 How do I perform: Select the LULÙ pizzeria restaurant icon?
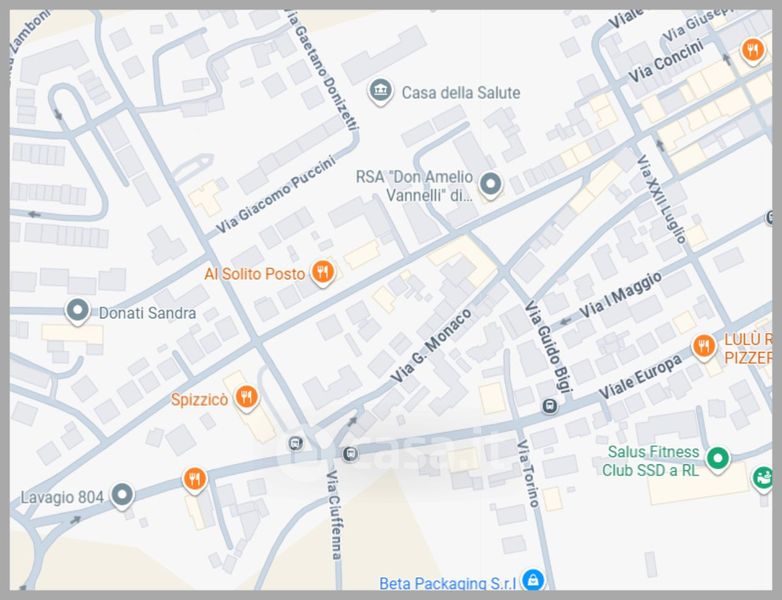click(704, 346)
